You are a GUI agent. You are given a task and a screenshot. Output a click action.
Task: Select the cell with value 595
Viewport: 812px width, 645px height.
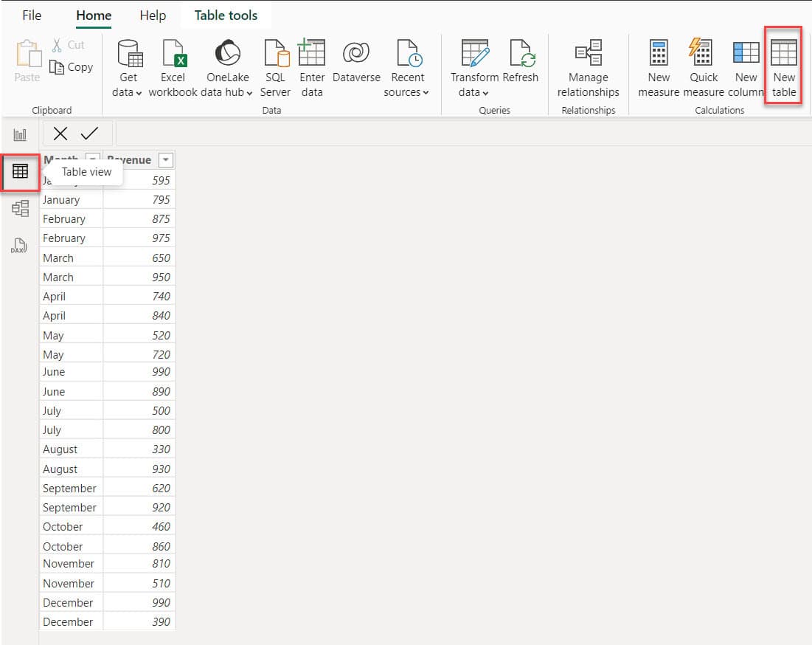pyautogui.click(x=139, y=180)
